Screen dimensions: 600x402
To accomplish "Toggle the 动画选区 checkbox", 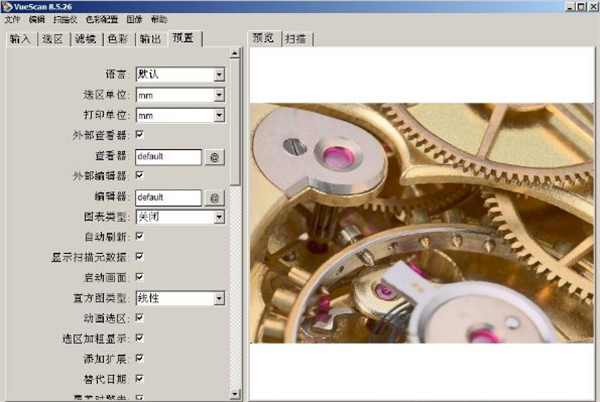I will point(139,318).
